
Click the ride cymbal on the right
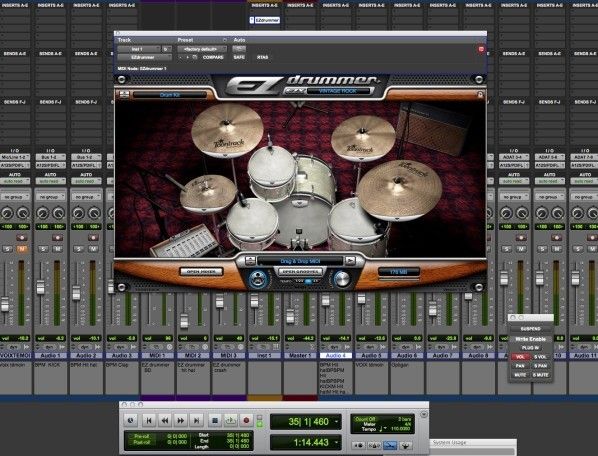point(400,190)
